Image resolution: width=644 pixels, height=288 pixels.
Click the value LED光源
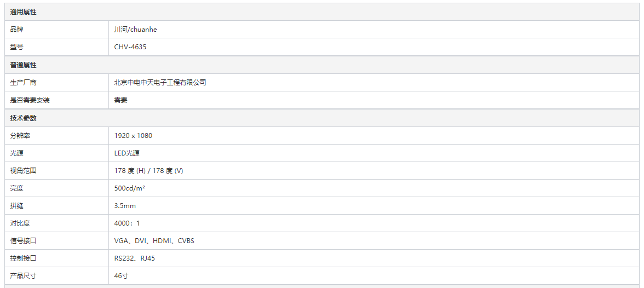tap(127, 153)
